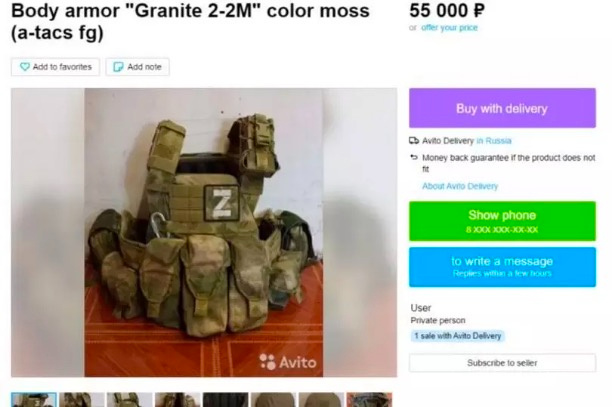612x407 pixels.
Task: Click the Add to favorites button
Action: coord(55,67)
